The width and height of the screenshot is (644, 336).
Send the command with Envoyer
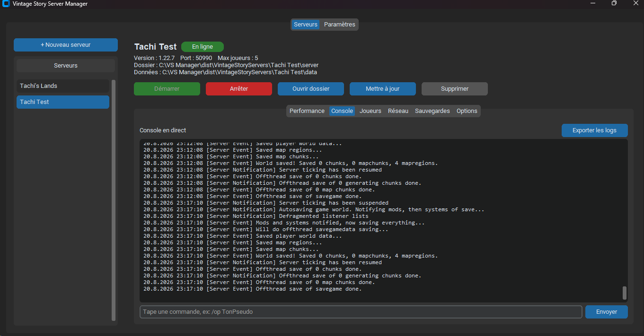point(607,312)
